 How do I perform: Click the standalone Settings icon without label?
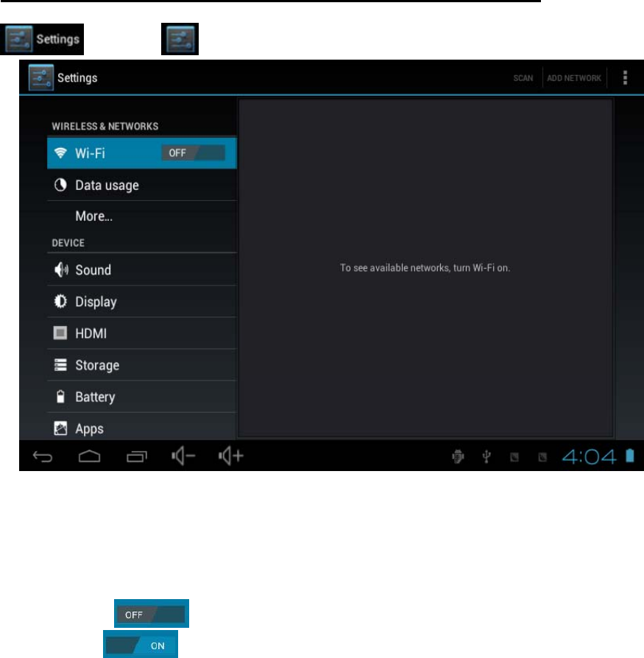[x=180, y=39]
